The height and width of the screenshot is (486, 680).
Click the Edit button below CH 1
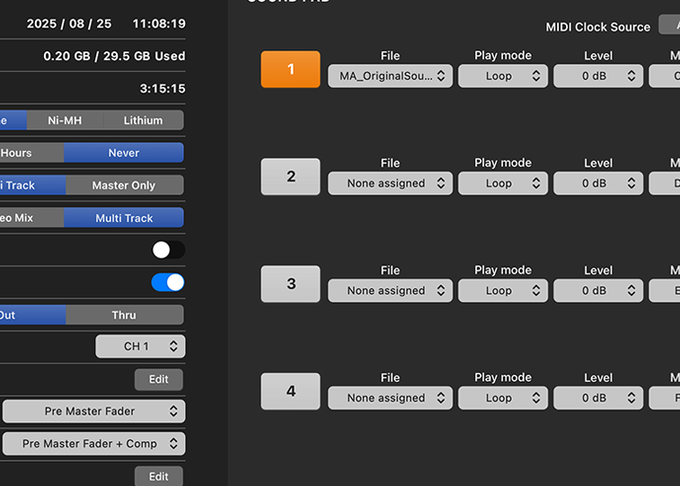pyautogui.click(x=159, y=380)
